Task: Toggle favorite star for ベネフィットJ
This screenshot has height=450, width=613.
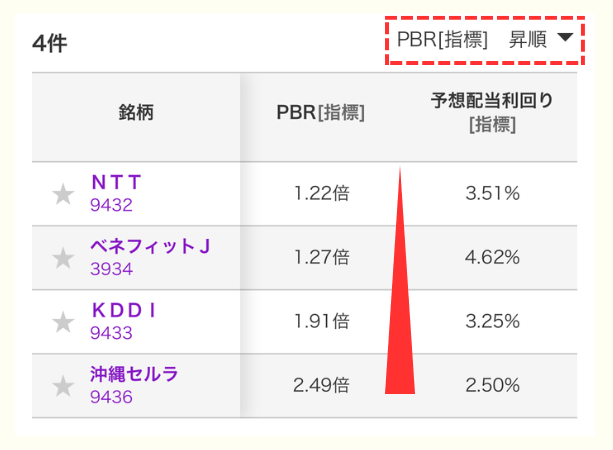Action: pos(63,258)
